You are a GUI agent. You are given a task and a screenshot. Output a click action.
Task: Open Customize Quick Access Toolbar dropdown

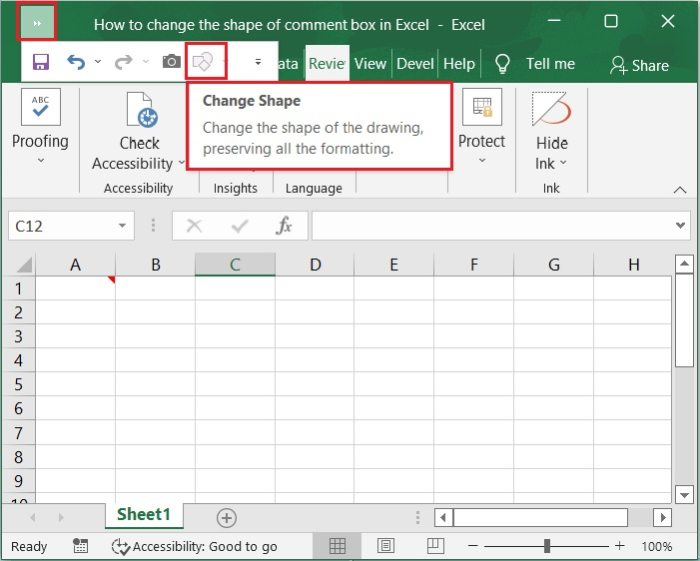(258, 62)
